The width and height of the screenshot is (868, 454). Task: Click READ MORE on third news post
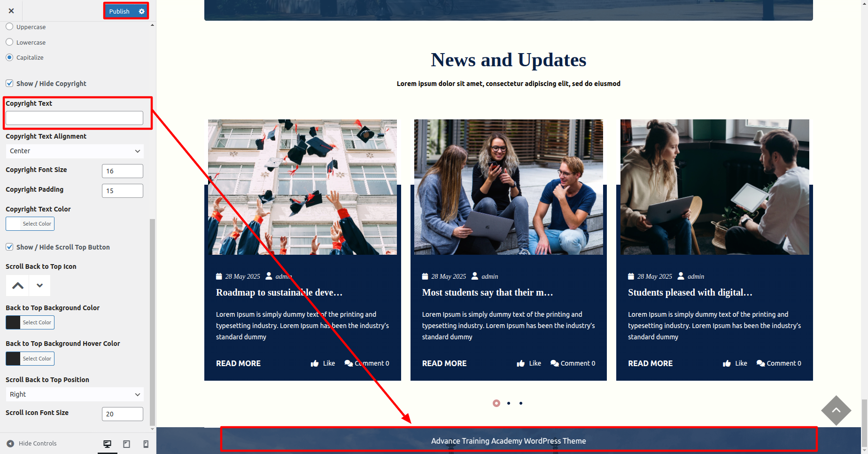tap(650, 363)
